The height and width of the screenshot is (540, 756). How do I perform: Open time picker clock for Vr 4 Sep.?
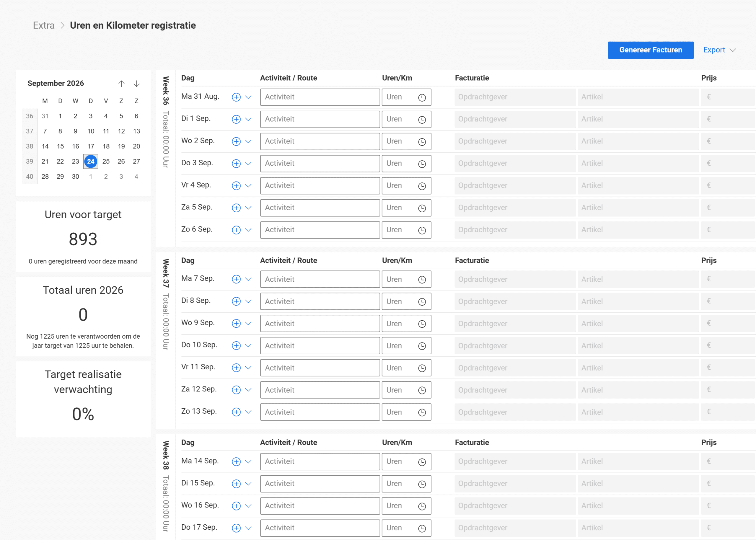pyautogui.click(x=422, y=186)
